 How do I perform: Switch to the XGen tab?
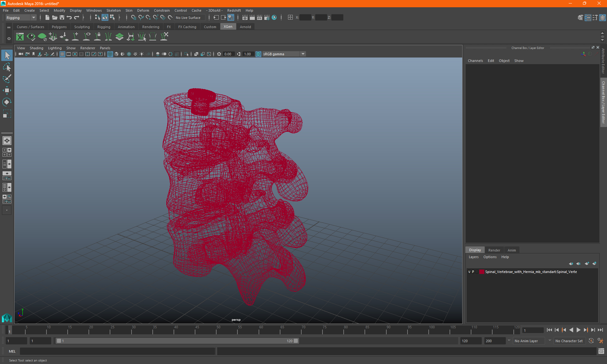click(x=228, y=27)
